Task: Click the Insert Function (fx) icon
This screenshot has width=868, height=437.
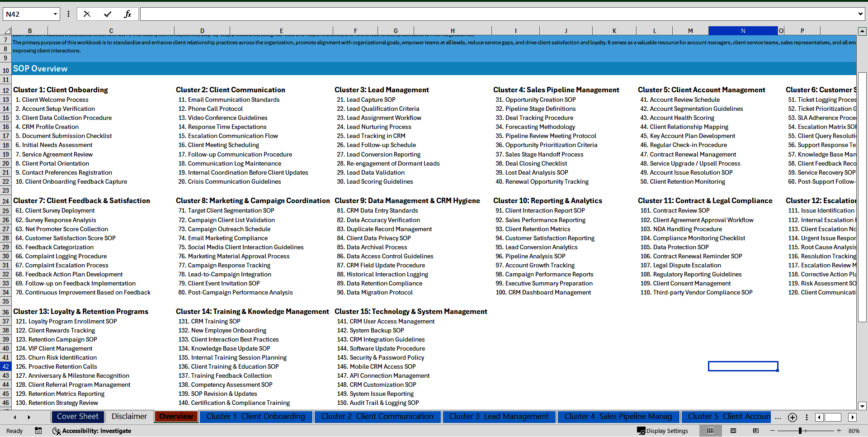Action: [x=128, y=14]
